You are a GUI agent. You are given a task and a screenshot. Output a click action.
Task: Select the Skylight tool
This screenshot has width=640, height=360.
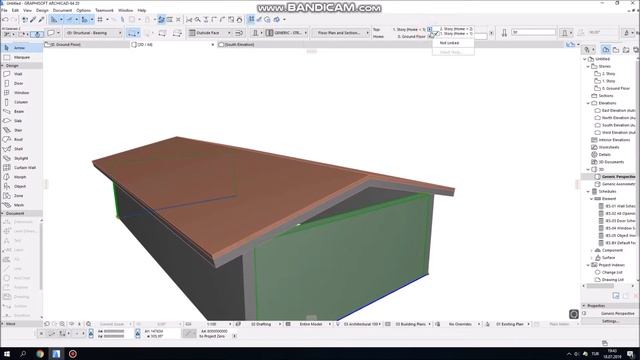pyautogui.click(x=21, y=158)
